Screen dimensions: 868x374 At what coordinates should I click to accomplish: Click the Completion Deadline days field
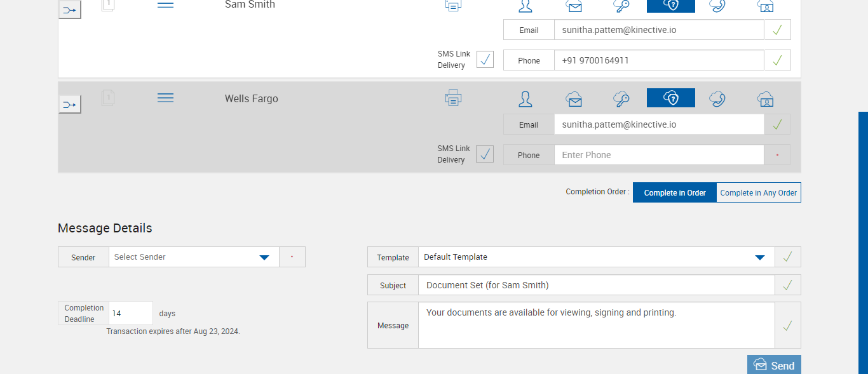click(131, 313)
